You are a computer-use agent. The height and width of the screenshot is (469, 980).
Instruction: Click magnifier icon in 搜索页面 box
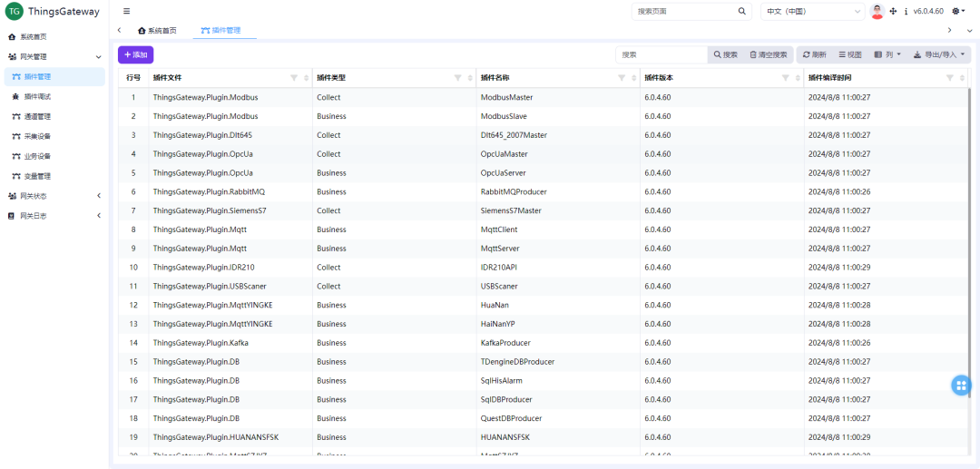[x=741, y=12]
